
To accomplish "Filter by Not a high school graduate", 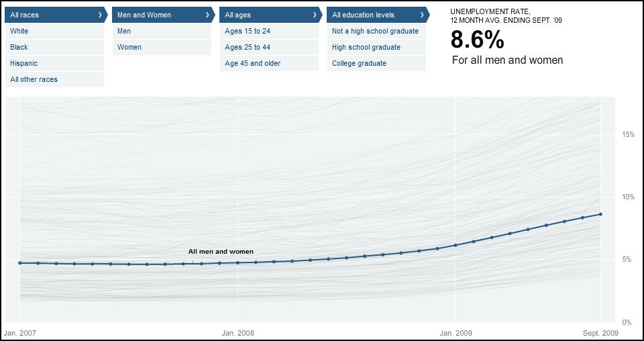I will pyautogui.click(x=376, y=31).
